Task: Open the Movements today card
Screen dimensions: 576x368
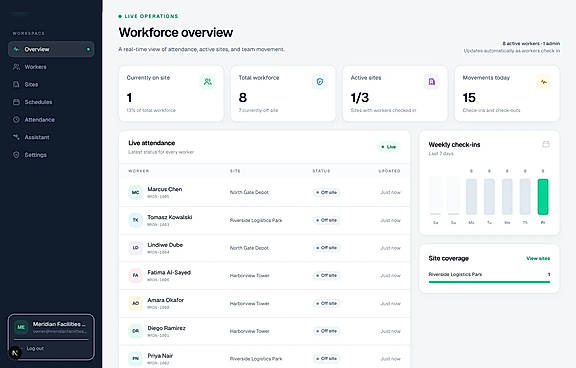Action: coord(507,94)
